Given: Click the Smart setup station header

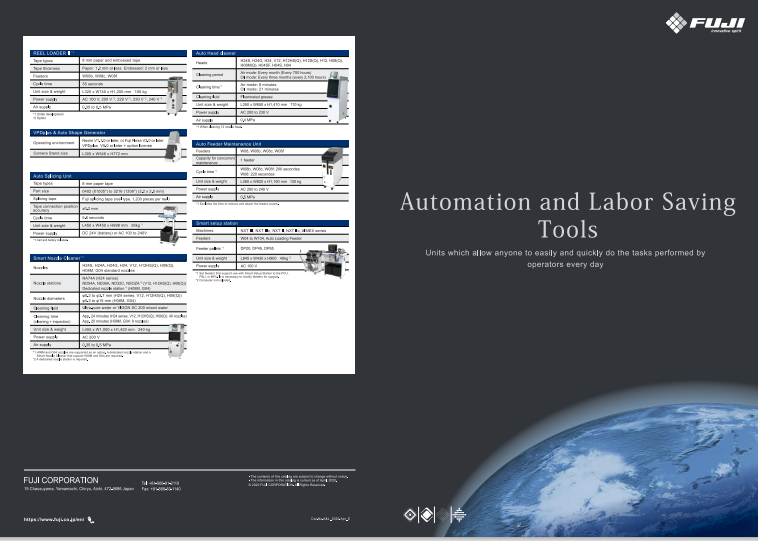Looking at the screenshot, I should pyautogui.click(x=270, y=223).
